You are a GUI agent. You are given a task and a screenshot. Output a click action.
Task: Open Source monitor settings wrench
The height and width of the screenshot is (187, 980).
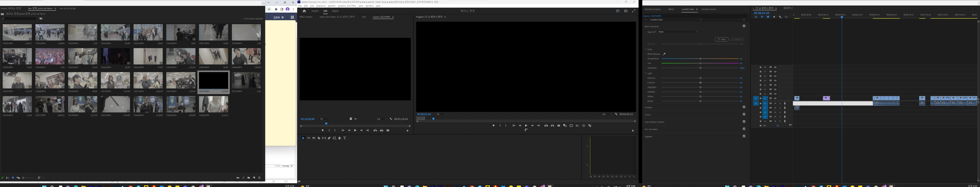(x=391, y=119)
